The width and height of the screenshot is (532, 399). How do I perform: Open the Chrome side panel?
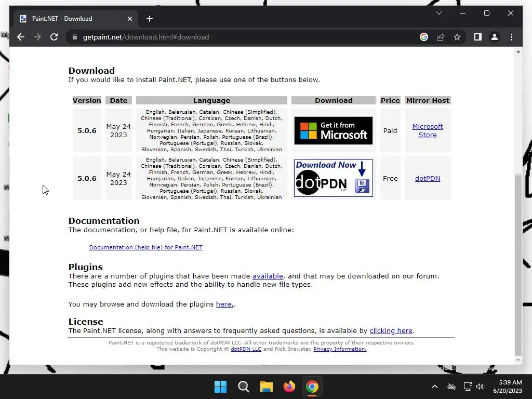click(478, 37)
